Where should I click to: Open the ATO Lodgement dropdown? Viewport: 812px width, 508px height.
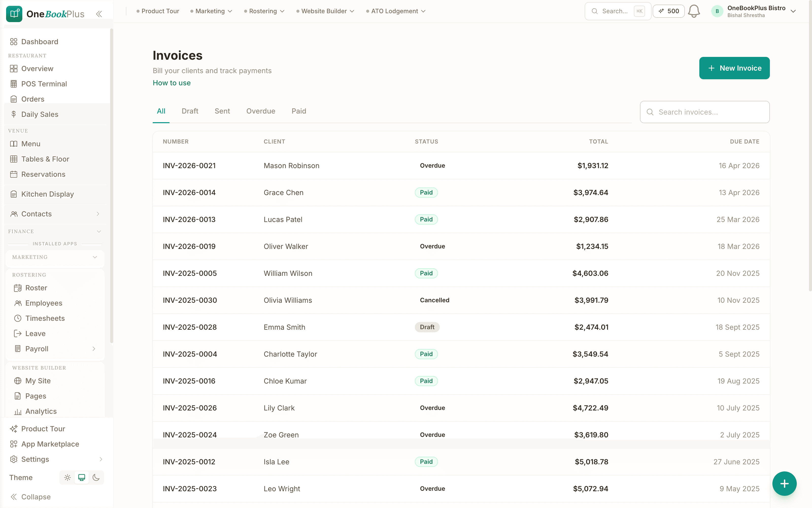tap(396, 11)
